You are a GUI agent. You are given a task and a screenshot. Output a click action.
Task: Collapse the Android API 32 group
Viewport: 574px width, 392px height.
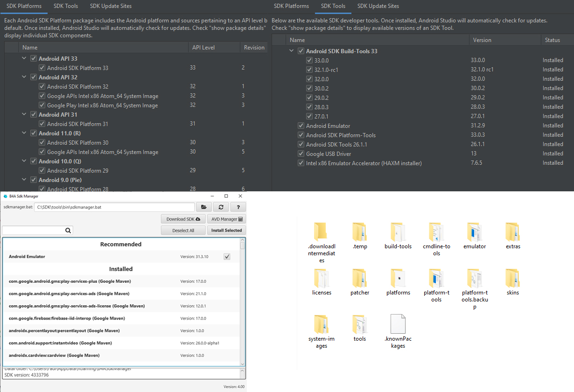[x=24, y=77]
